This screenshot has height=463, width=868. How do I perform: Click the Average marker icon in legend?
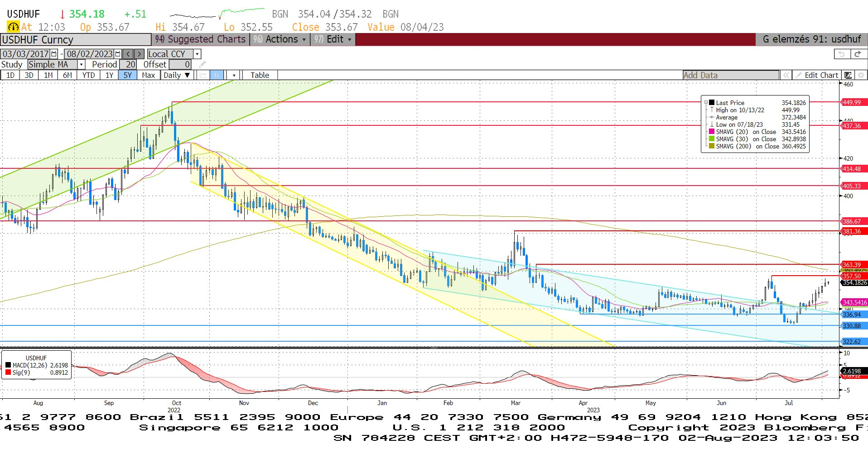pyautogui.click(x=712, y=117)
